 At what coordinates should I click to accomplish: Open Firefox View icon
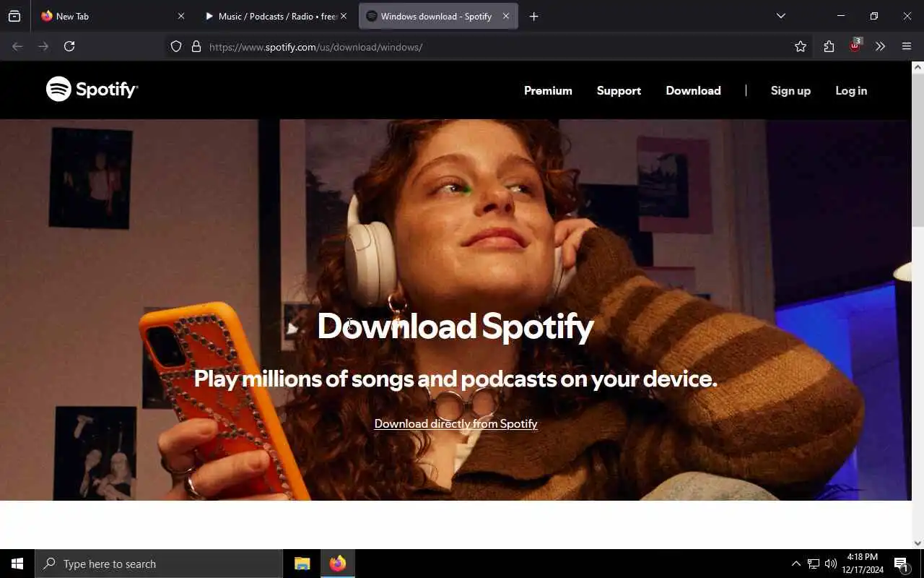tap(14, 16)
